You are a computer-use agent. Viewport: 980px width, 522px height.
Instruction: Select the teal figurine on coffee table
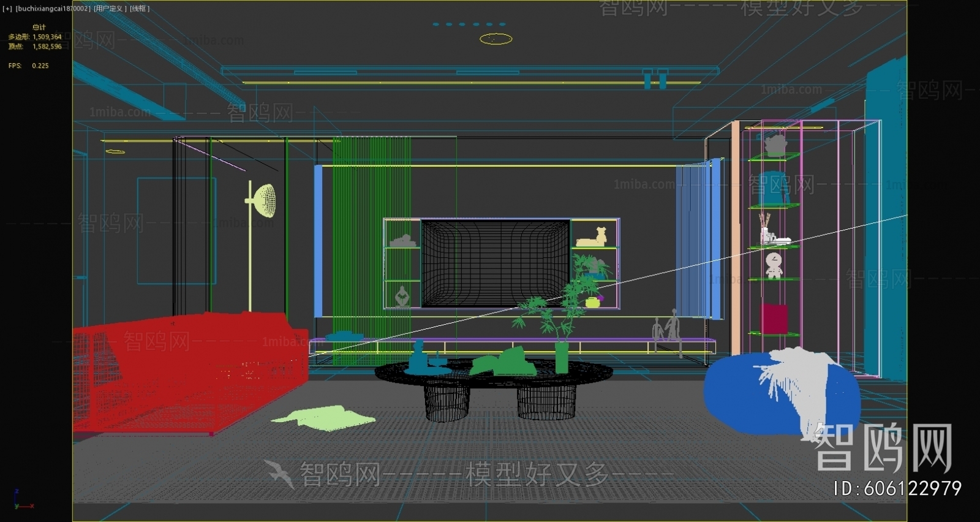[419, 359]
